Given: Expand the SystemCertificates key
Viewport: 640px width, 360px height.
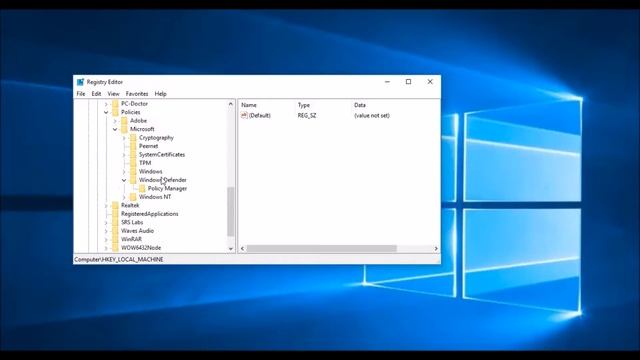Looking at the screenshot, I should [x=124, y=155].
